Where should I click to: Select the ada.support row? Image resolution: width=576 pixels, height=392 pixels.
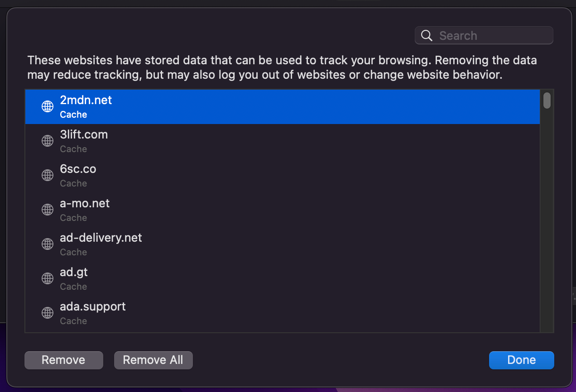283,313
